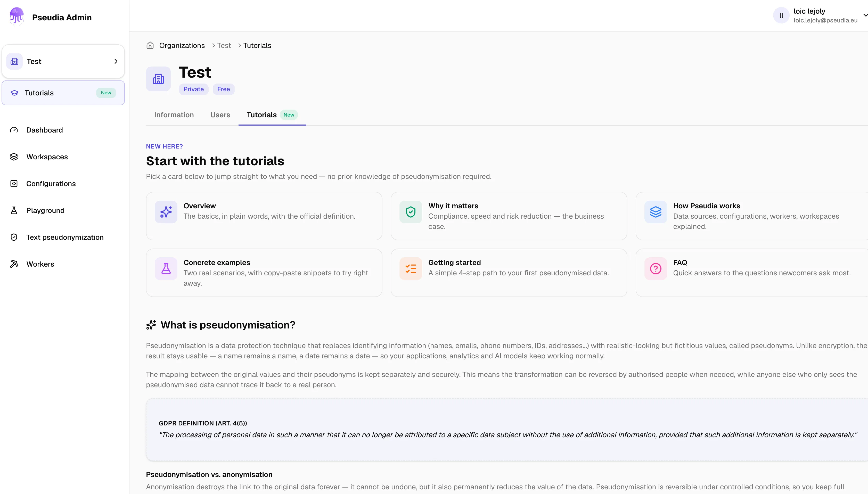Click the Tutorials breadcrumb item
868x494 pixels.
coord(257,45)
